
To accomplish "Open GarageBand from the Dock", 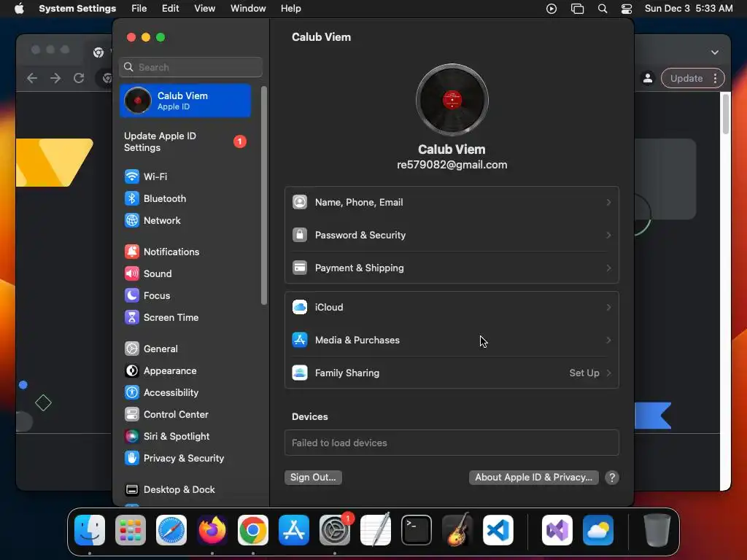I will point(457,530).
